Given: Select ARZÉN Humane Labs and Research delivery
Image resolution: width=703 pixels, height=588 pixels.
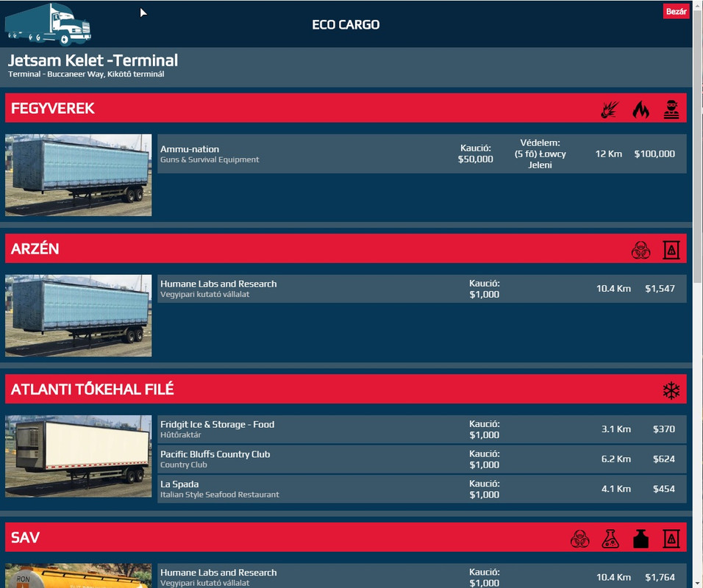Looking at the screenshot, I should click(x=421, y=289).
